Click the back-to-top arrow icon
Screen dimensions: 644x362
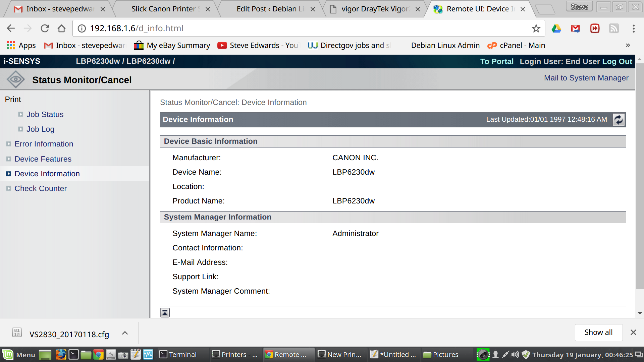(x=165, y=312)
